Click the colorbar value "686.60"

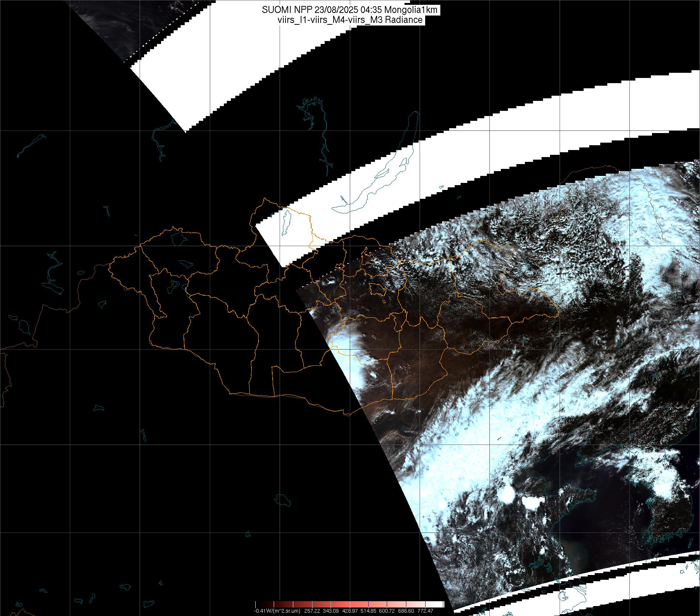click(406, 611)
